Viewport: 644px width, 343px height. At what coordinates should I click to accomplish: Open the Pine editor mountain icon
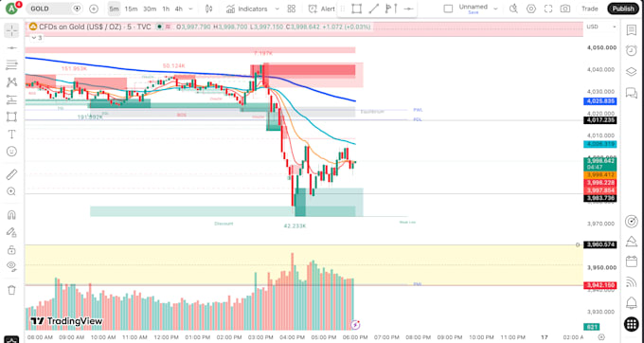[x=632, y=241]
